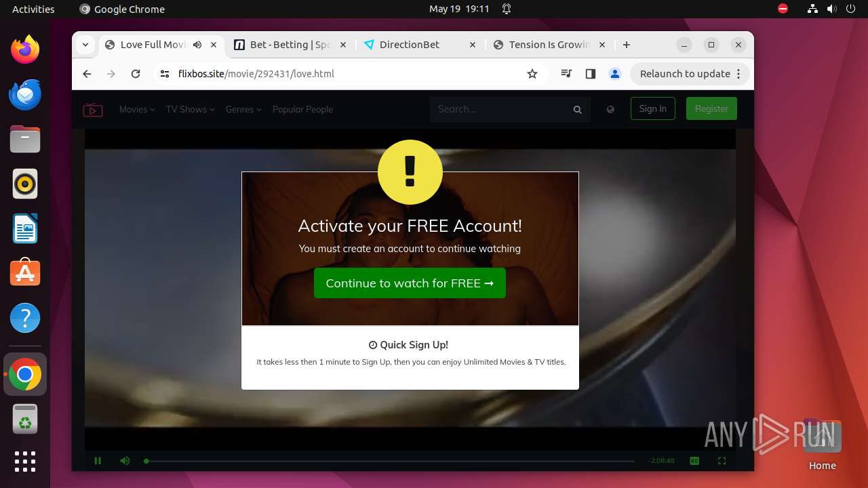This screenshot has width=868, height=488.
Task: Click the Quick Sign Up! heading
Action: 409,345
